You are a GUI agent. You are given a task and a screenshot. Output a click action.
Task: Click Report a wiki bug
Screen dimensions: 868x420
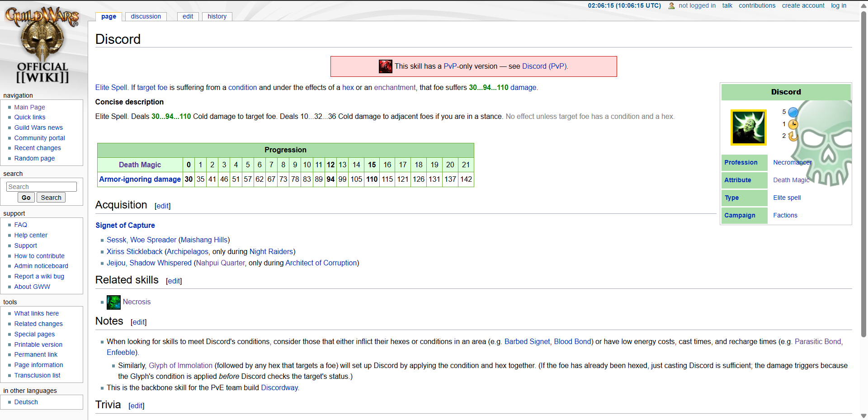pos(39,276)
